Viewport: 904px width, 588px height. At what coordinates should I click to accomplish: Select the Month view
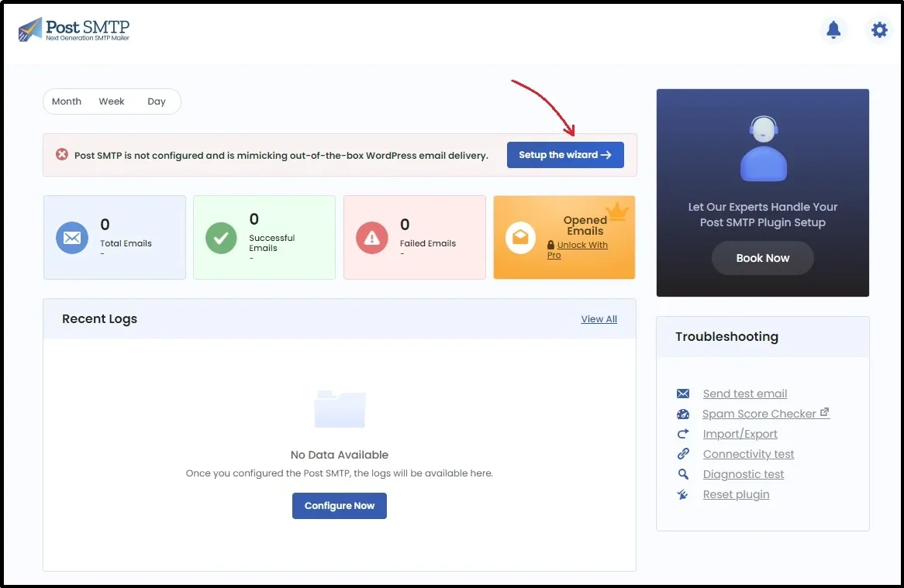pos(66,101)
